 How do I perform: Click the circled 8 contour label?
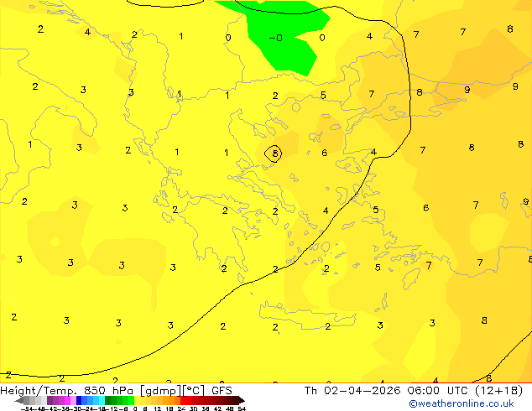[274, 153]
